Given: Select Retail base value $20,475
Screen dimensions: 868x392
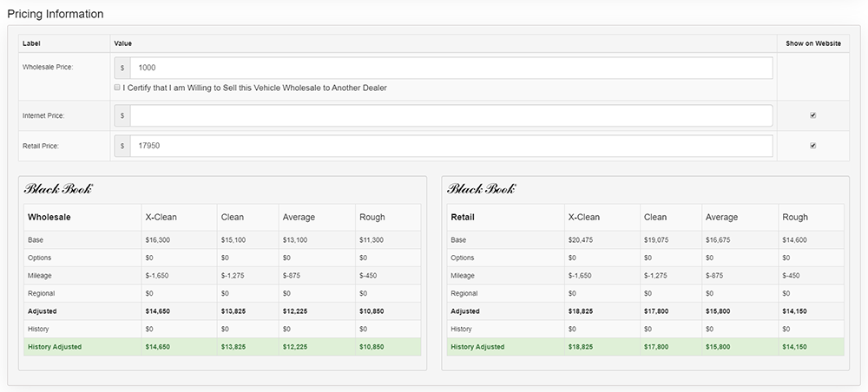Looking at the screenshot, I should point(580,240).
